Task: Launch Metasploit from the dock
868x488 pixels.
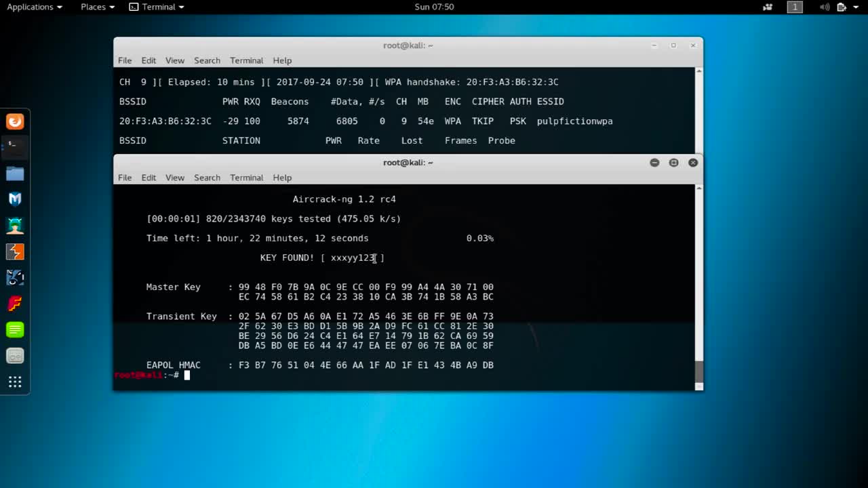Action: pos(15,199)
